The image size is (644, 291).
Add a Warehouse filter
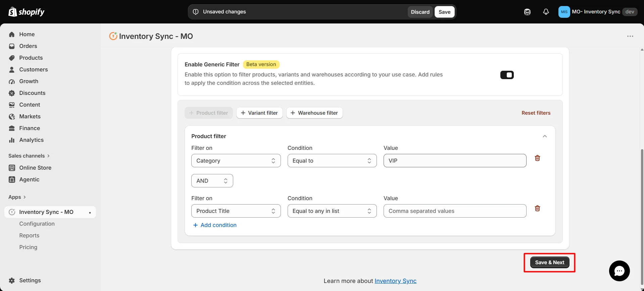pyautogui.click(x=314, y=113)
